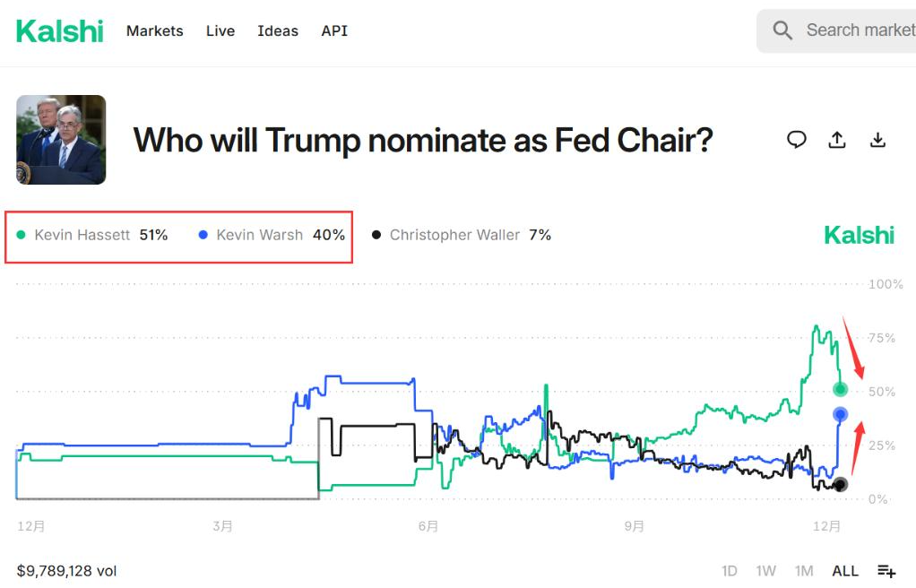Switch chart to 1M range
916x588 pixels.
[803, 571]
